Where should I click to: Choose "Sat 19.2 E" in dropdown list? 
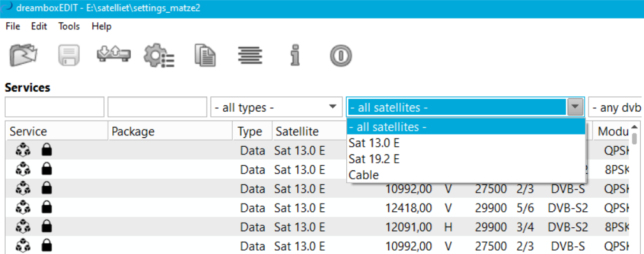(465, 159)
